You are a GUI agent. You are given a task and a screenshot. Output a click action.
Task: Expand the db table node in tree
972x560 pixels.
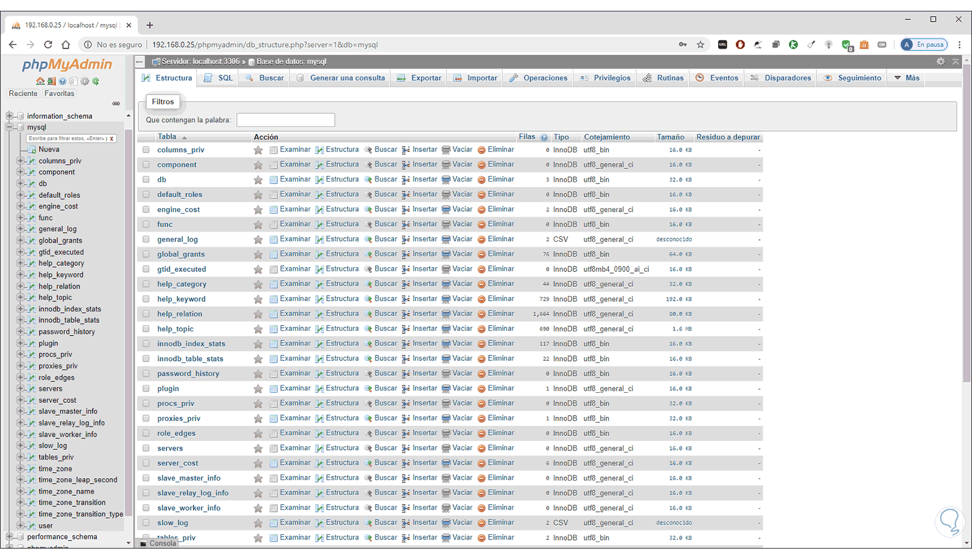tap(20, 183)
